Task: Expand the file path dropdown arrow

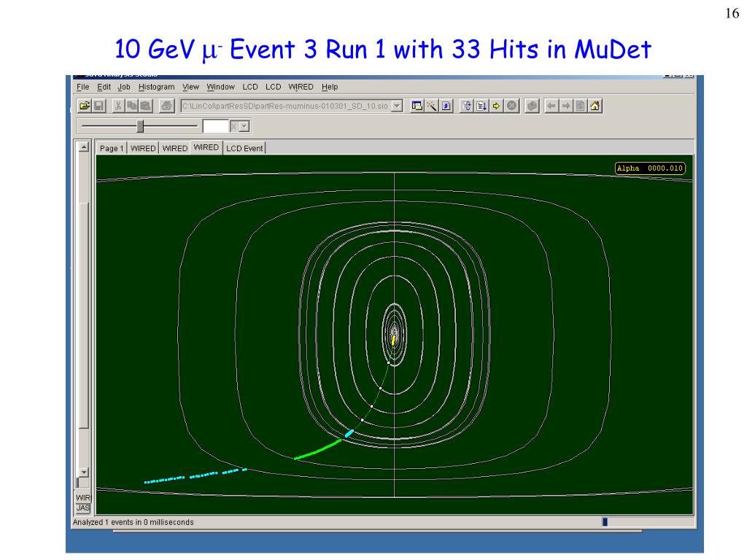Action: 397,106
